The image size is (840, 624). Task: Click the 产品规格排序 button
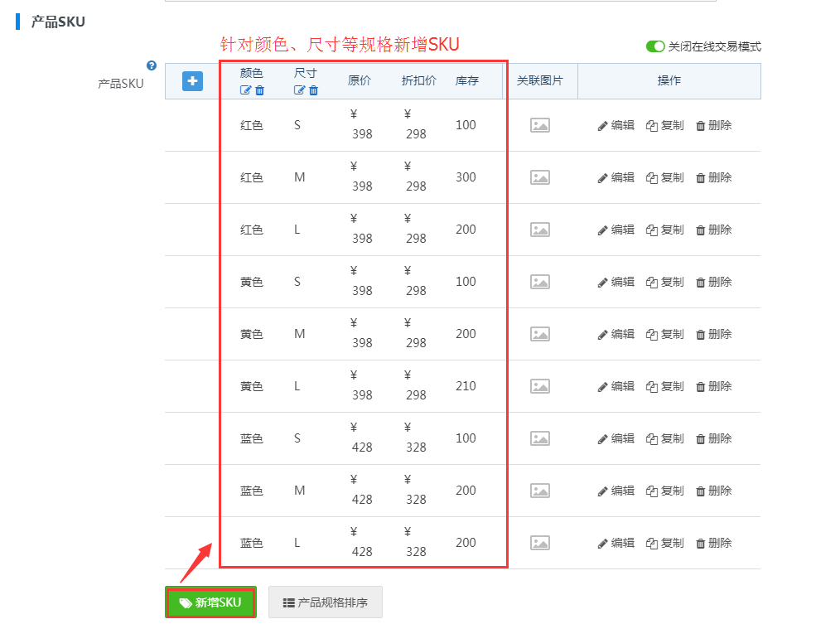[x=326, y=602]
